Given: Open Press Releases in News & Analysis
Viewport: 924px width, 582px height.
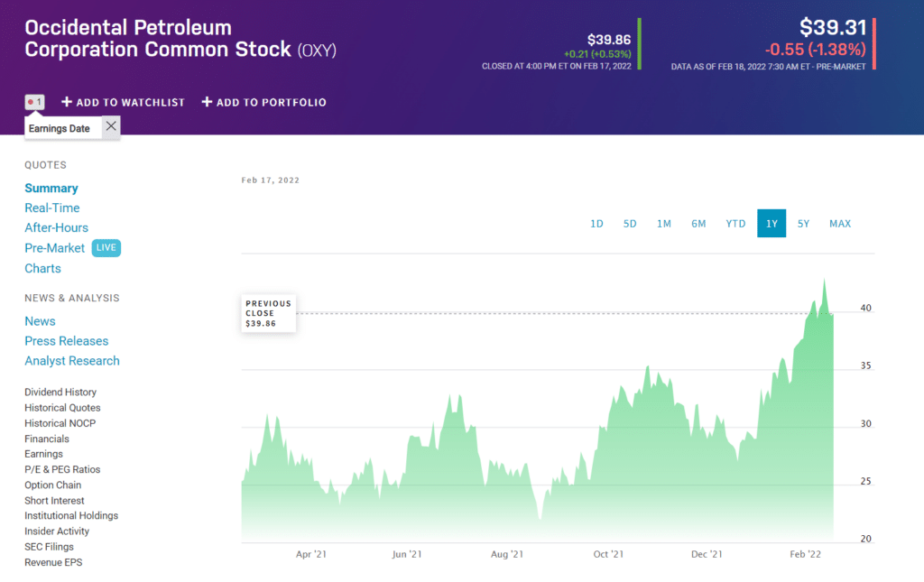Looking at the screenshot, I should [67, 341].
